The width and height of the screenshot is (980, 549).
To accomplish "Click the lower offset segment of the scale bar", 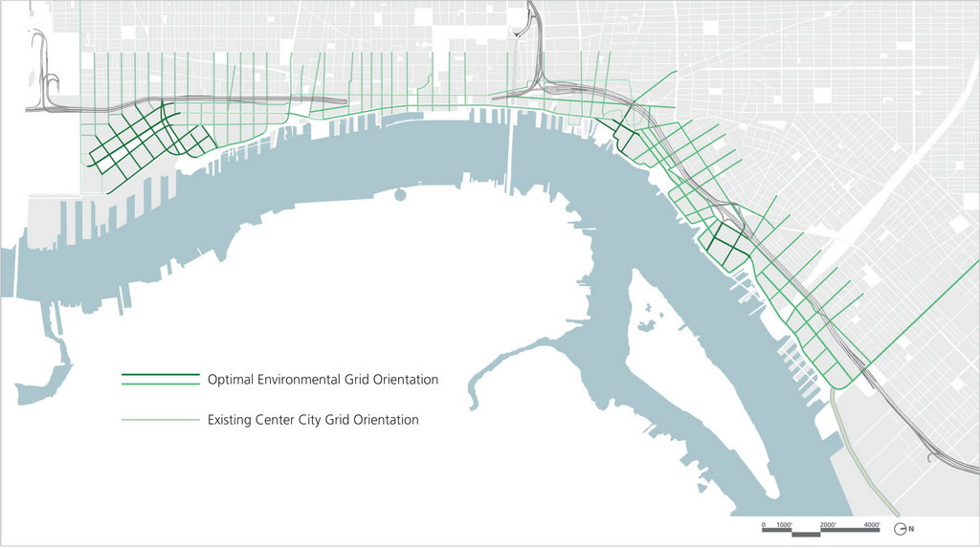I will [806, 534].
